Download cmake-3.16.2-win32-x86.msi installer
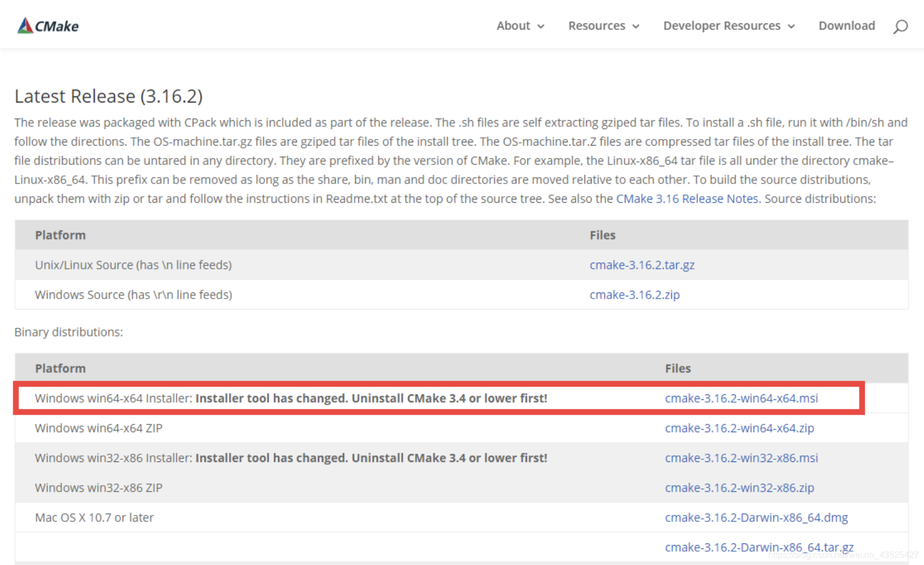Viewport: 924px width, 565px height. coord(741,458)
